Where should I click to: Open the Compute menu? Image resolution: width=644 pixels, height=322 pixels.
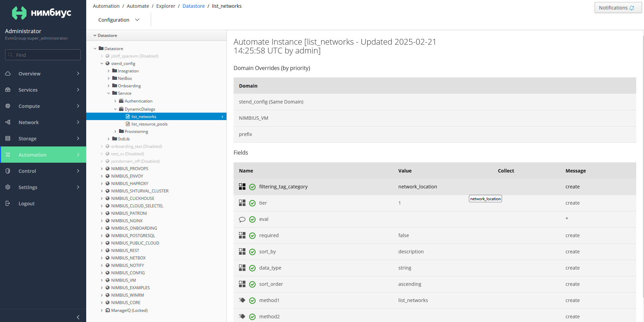click(x=43, y=106)
